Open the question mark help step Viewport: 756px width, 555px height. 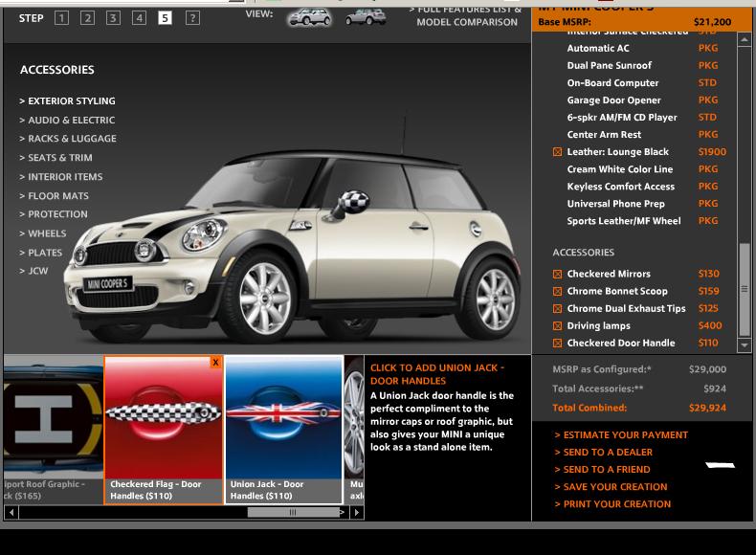point(192,18)
